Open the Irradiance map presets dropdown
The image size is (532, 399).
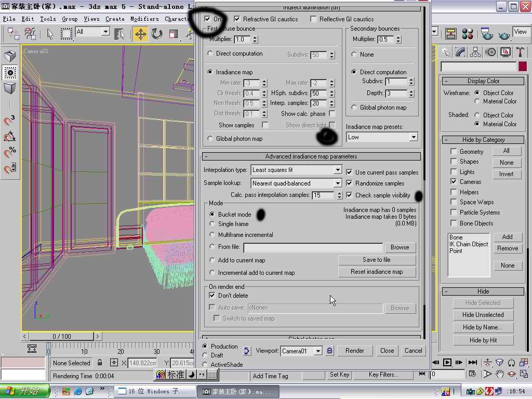[413, 137]
